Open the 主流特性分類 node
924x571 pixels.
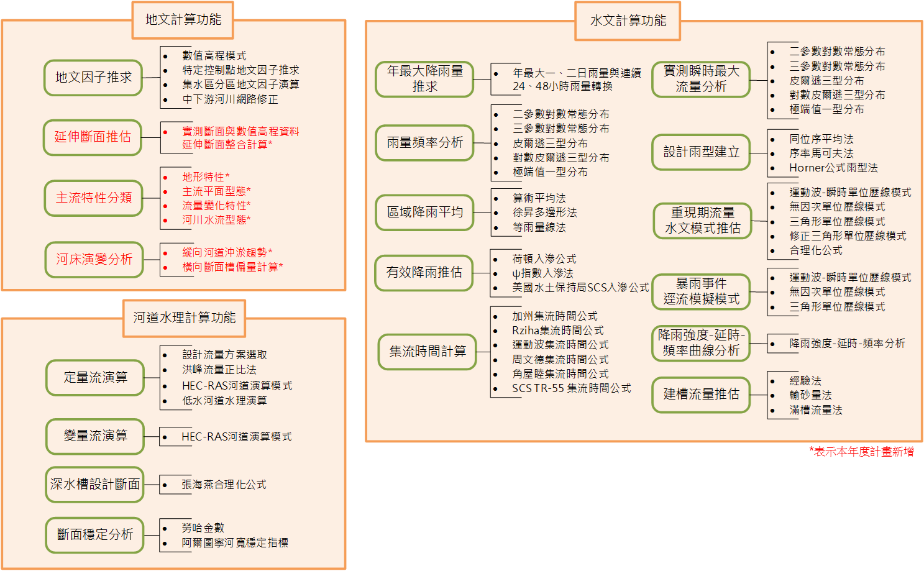pyautogui.click(x=94, y=198)
